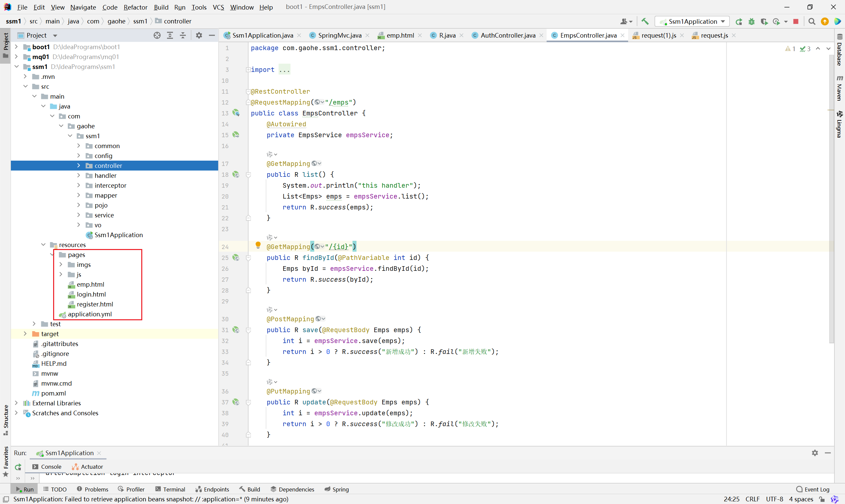This screenshot has width=845, height=504.
Task: Fold the list() method at line 18
Action: click(248, 174)
